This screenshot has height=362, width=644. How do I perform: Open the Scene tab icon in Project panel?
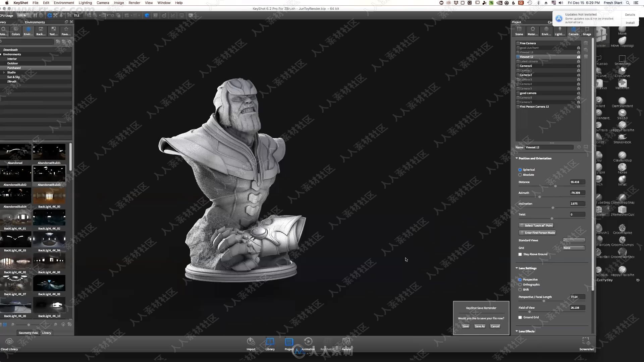click(519, 31)
